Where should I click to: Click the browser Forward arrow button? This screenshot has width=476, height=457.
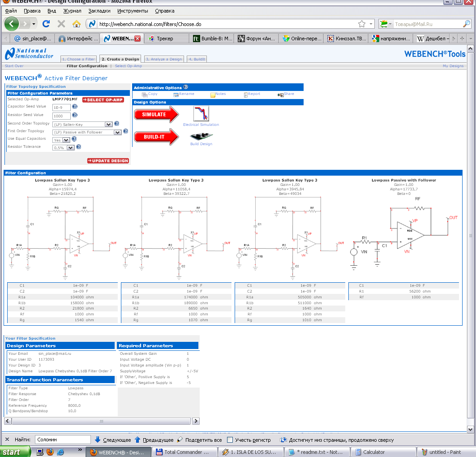25,24
